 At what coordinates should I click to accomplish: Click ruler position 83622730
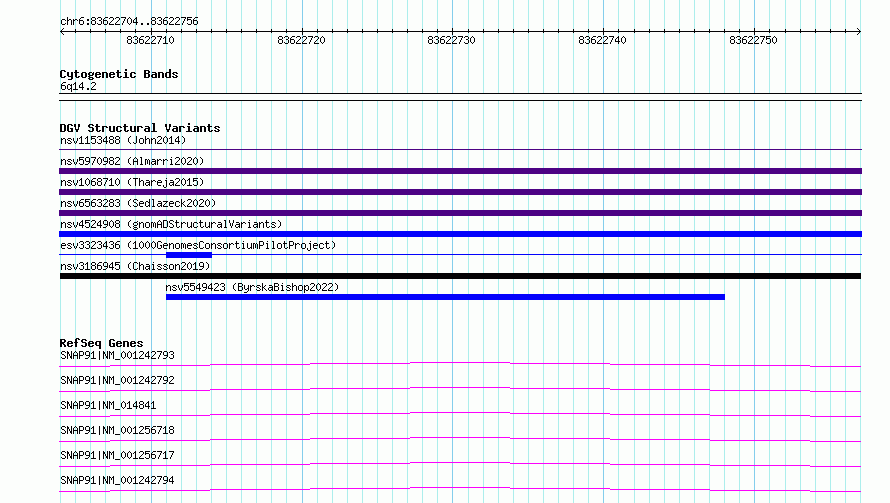tap(451, 40)
